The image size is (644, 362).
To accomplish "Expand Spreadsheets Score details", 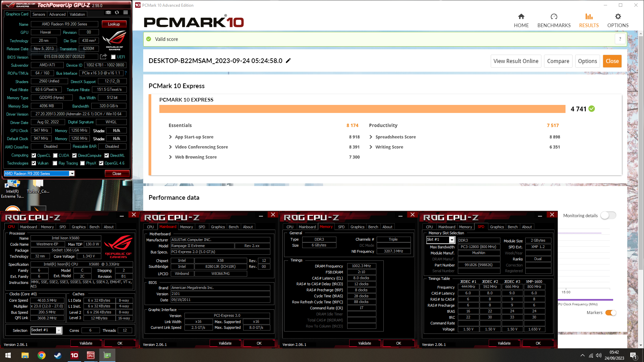I will (x=371, y=137).
